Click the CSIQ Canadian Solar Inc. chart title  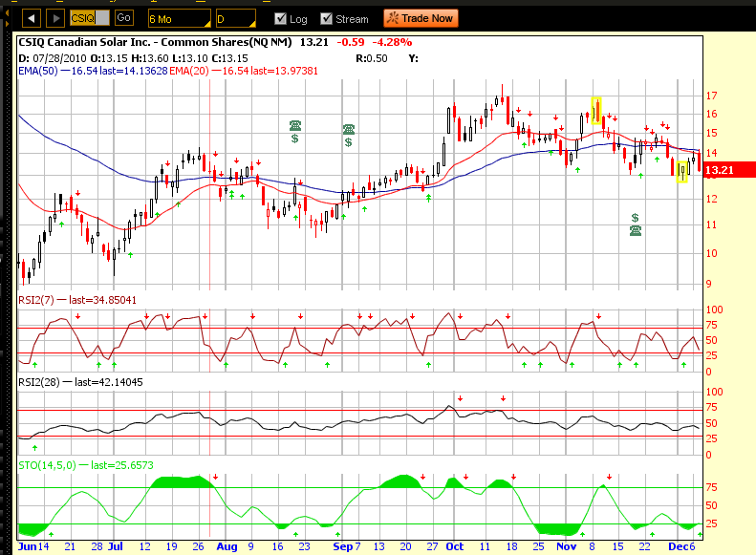(x=155, y=42)
